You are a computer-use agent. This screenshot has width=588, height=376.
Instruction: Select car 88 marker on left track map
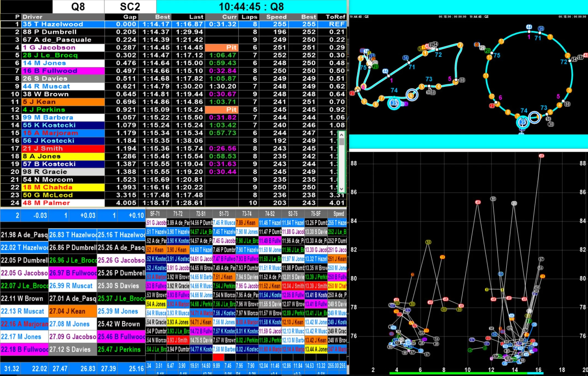[462, 80]
